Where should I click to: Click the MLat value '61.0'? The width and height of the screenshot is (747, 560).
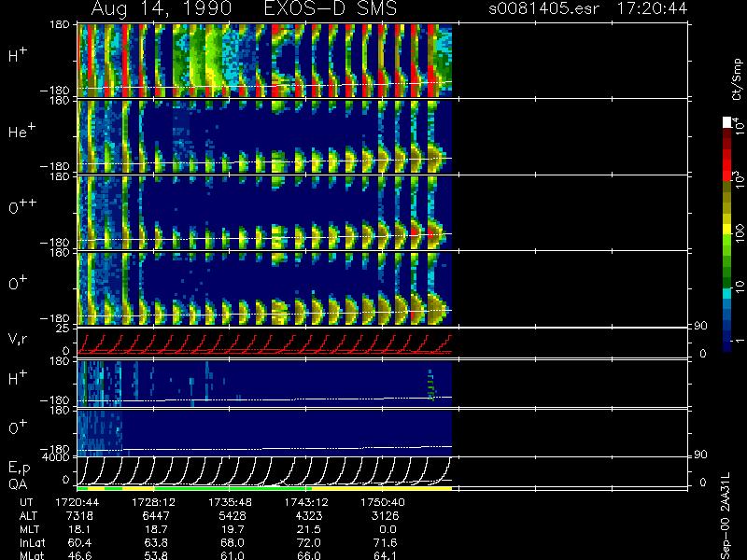coord(233,555)
